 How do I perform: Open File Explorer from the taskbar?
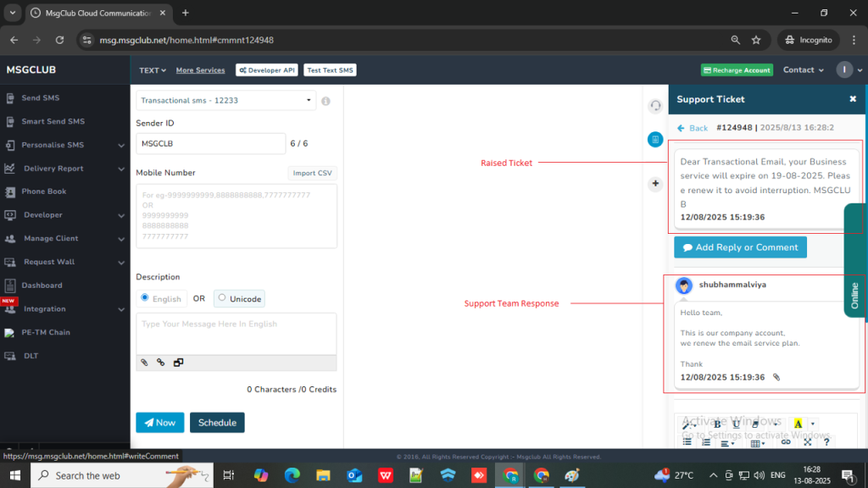tap(323, 475)
